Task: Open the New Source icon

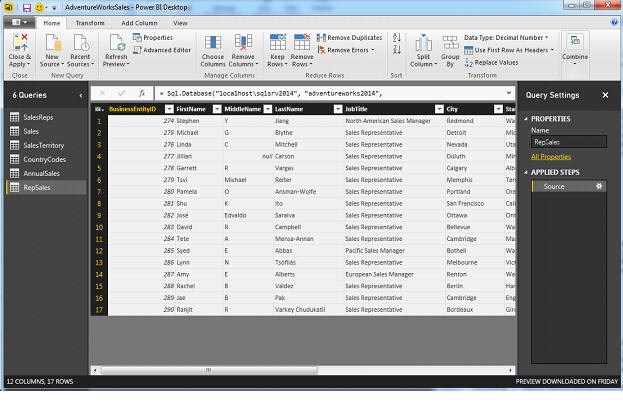Action: click(52, 43)
